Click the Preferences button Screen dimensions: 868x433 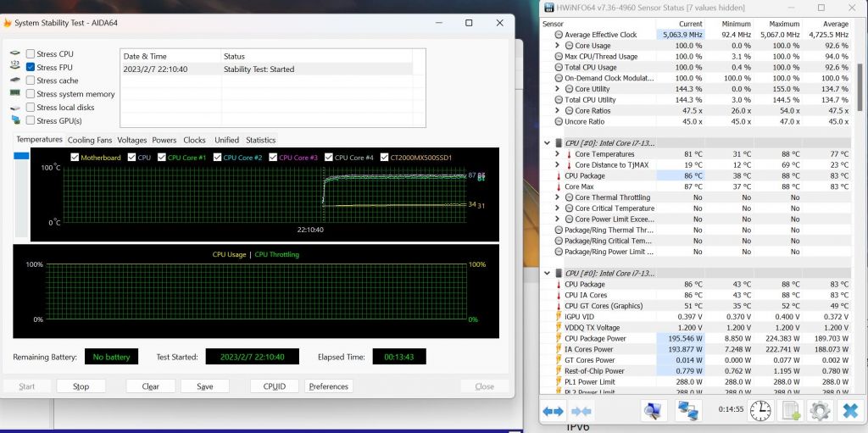(x=328, y=386)
